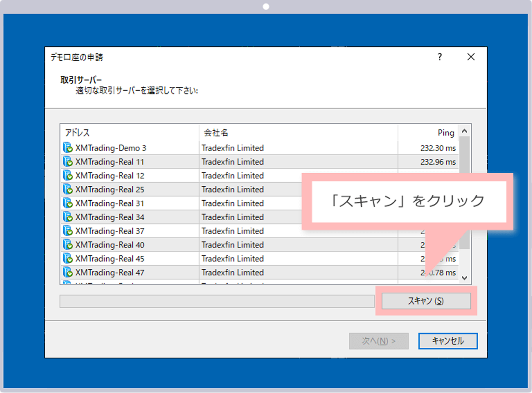Select the XMTrading-Real 34 server name
Viewport: 532px width, 393px height.
(x=110, y=217)
